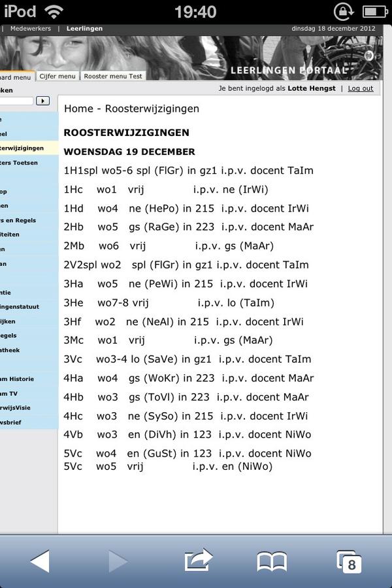392x588 pixels.
Task: Click the 1Hc wo1 vrij row
Action: [x=166, y=189]
